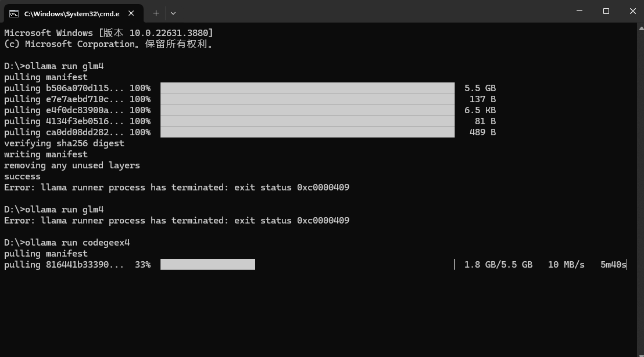Click the '6.5 KB' size value

pos(480,110)
